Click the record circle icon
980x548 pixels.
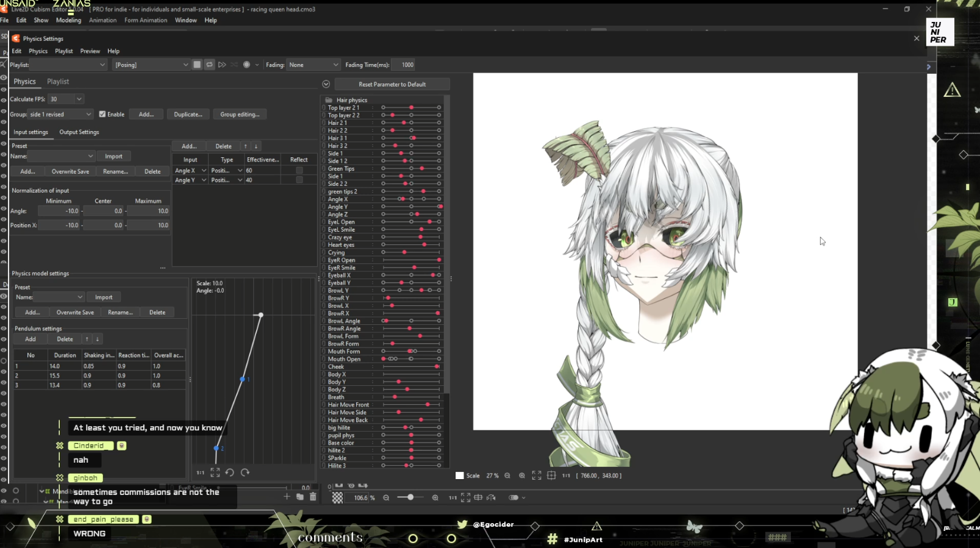click(246, 65)
